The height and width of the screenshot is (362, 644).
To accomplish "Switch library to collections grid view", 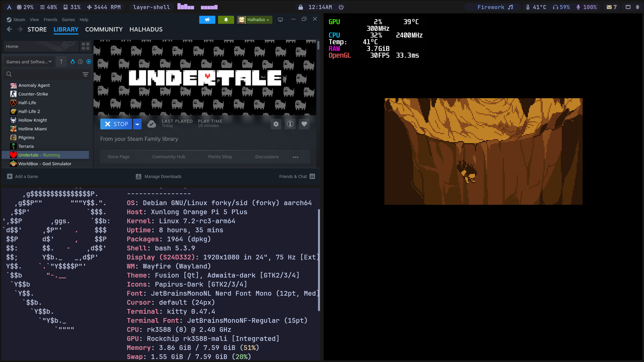I will click(86, 46).
